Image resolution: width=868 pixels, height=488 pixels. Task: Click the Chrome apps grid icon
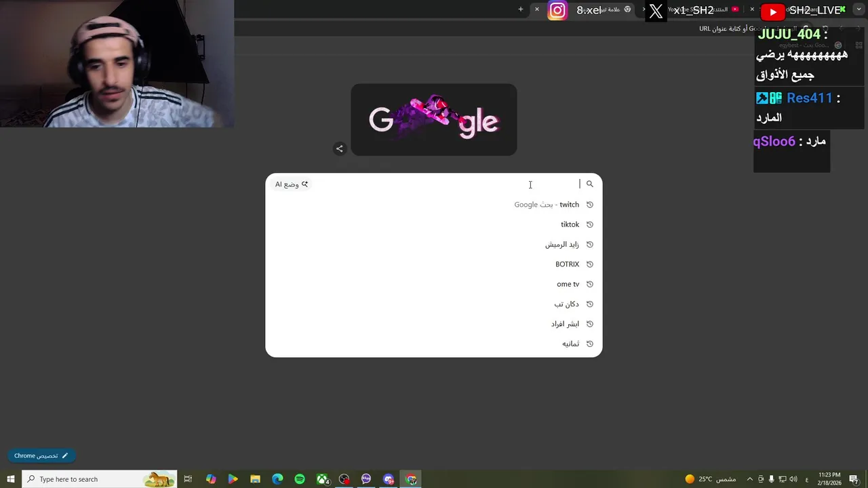(859, 45)
